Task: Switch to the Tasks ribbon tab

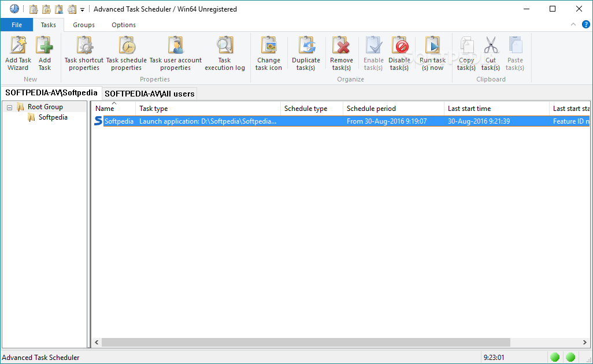Action: click(x=49, y=25)
